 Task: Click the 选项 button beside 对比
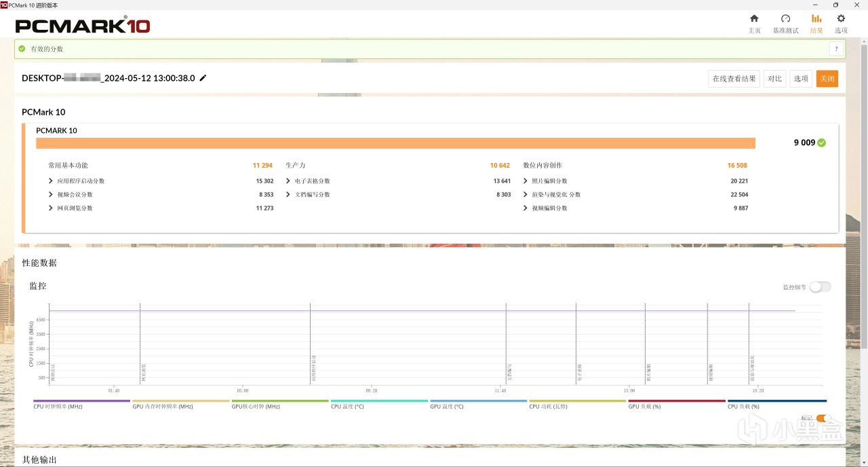801,79
